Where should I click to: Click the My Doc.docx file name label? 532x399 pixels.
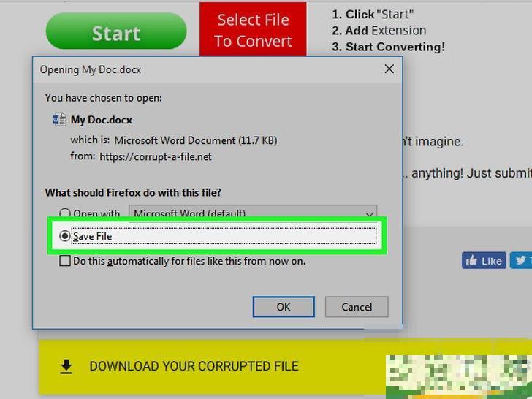[x=102, y=120]
